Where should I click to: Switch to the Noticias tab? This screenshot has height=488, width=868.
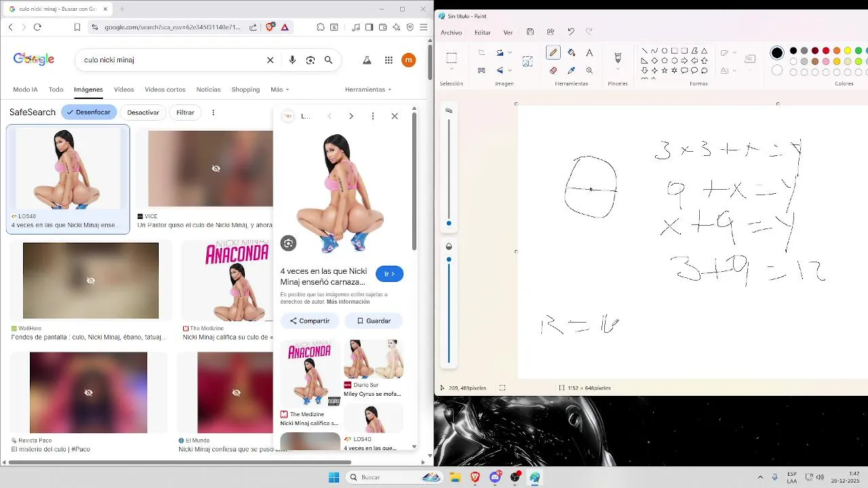(x=208, y=89)
